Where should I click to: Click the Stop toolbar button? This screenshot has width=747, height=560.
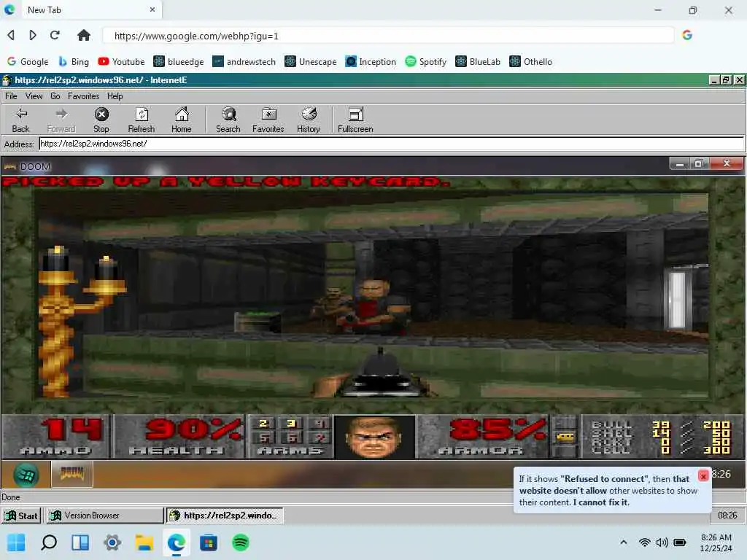pos(101,120)
